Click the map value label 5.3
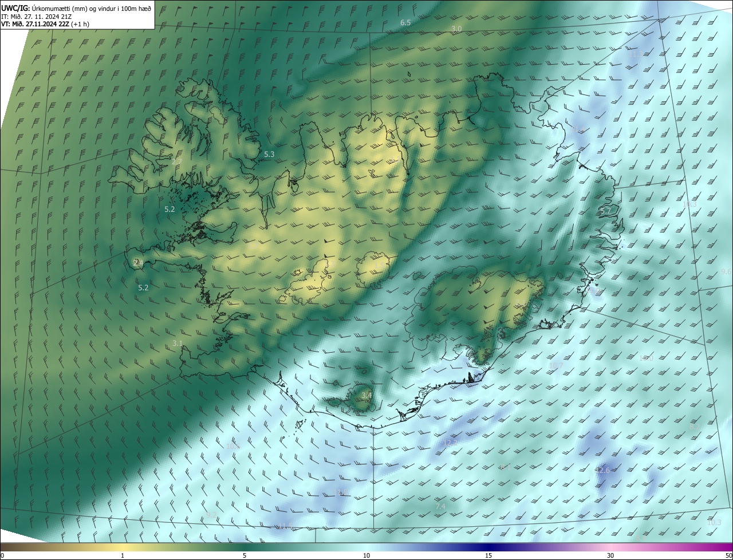This screenshot has width=733, height=560. [269, 155]
